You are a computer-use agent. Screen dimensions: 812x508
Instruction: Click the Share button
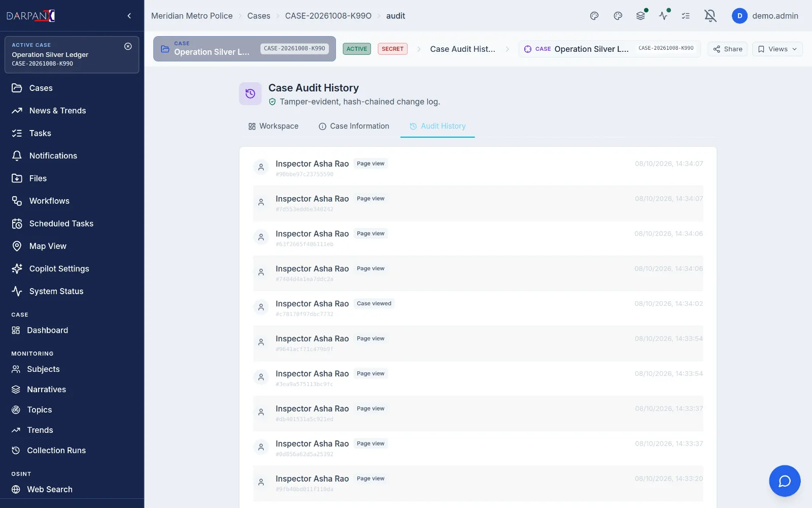coord(728,49)
